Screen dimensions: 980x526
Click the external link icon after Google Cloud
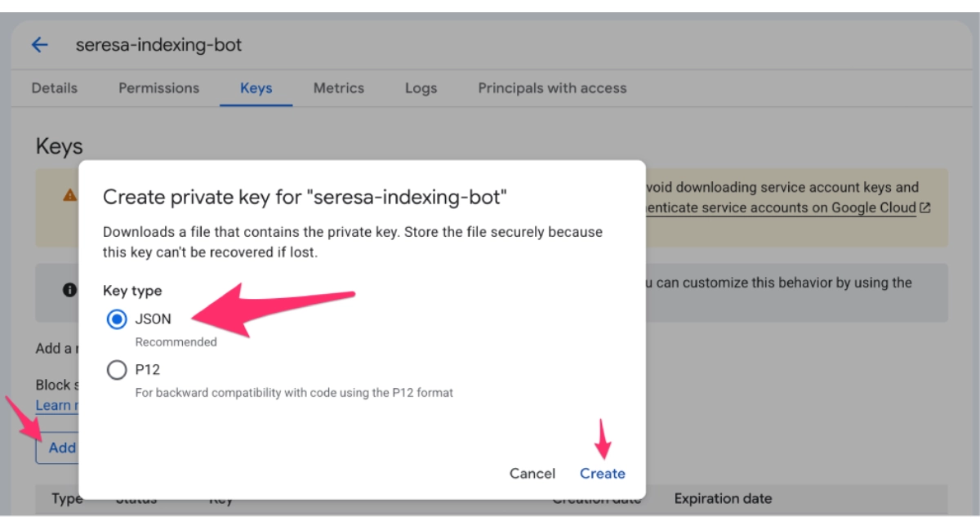tap(925, 208)
